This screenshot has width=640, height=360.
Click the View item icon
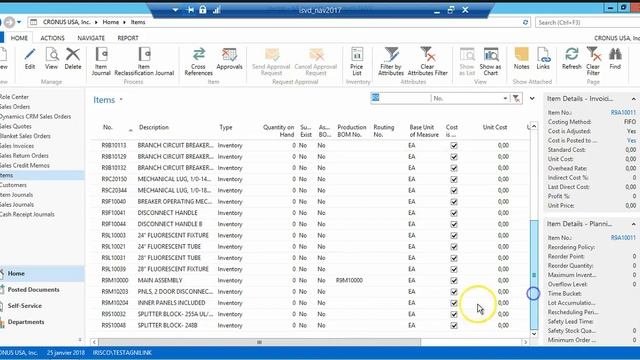[51, 58]
